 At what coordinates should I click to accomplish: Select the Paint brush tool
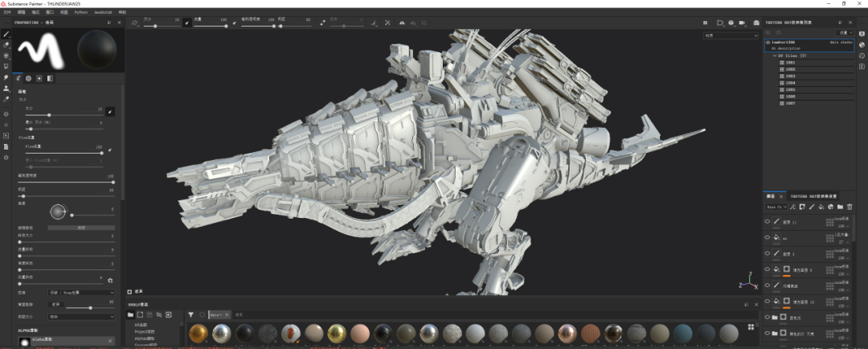6,35
